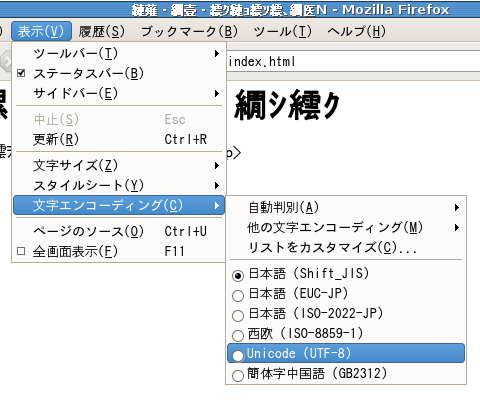Select 日本語 (Shift_JIS) radio button
Viewport: 480px width, 400px height.
[346, 274]
